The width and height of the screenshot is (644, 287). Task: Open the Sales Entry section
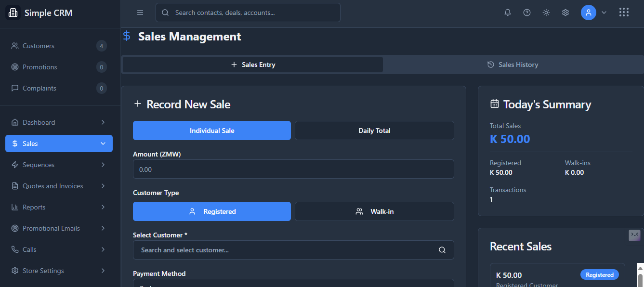tap(252, 64)
